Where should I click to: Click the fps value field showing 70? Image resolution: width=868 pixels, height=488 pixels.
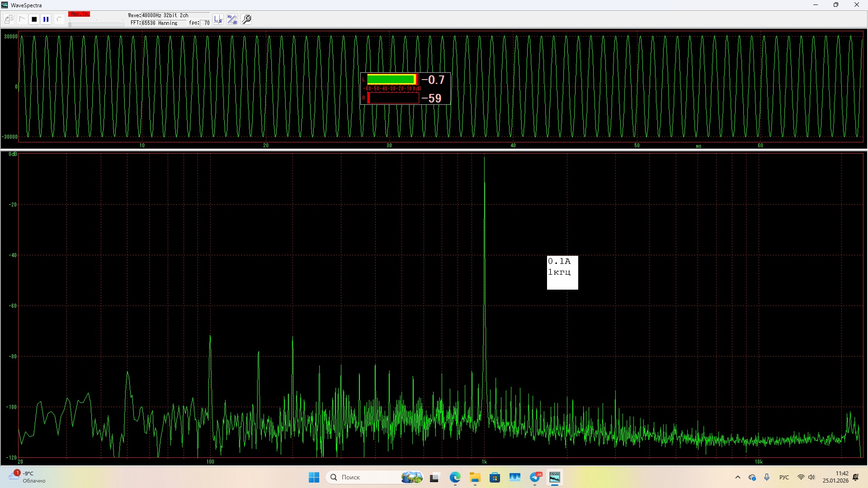click(206, 23)
